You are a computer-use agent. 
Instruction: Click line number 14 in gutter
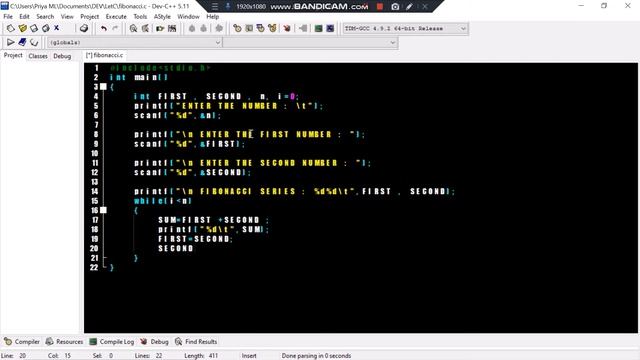[94, 191]
